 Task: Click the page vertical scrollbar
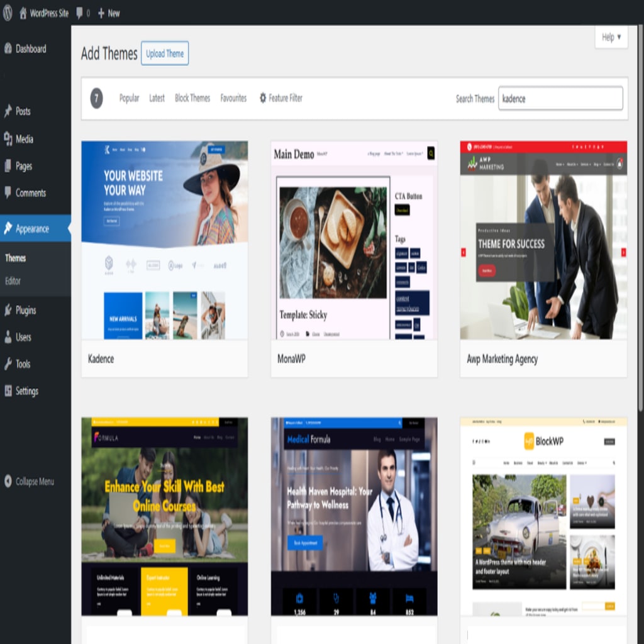pyautogui.click(x=640, y=218)
